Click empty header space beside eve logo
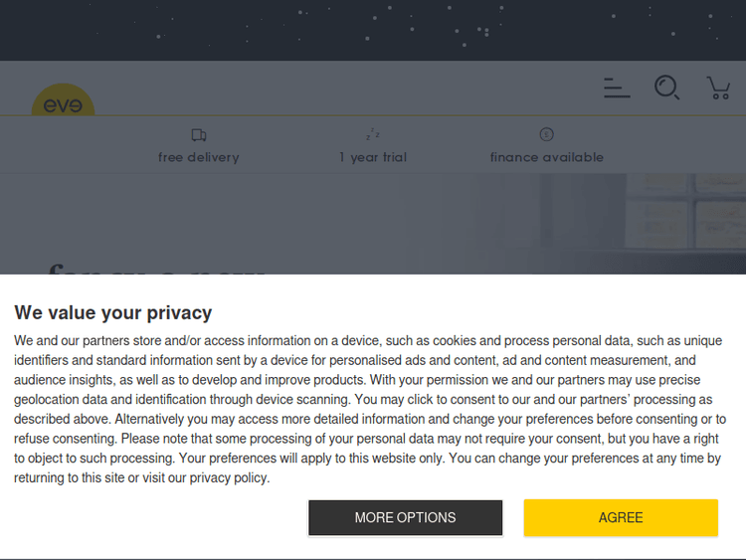746x560 pixels. [x=348, y=90]
